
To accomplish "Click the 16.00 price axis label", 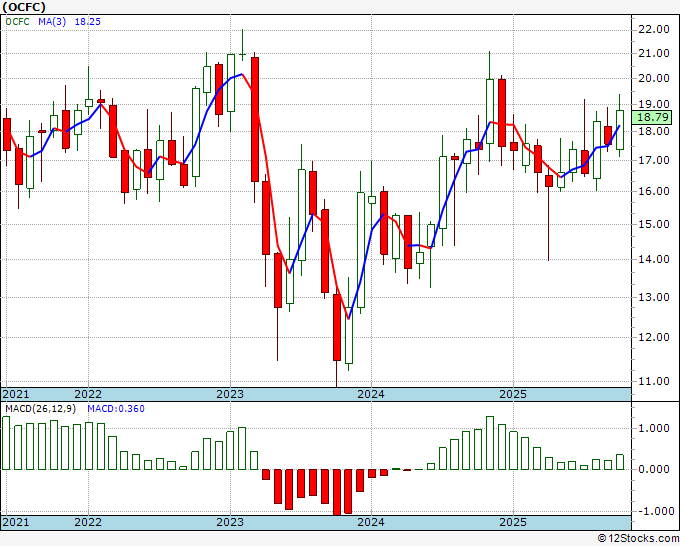I will [x=654, y=191].
